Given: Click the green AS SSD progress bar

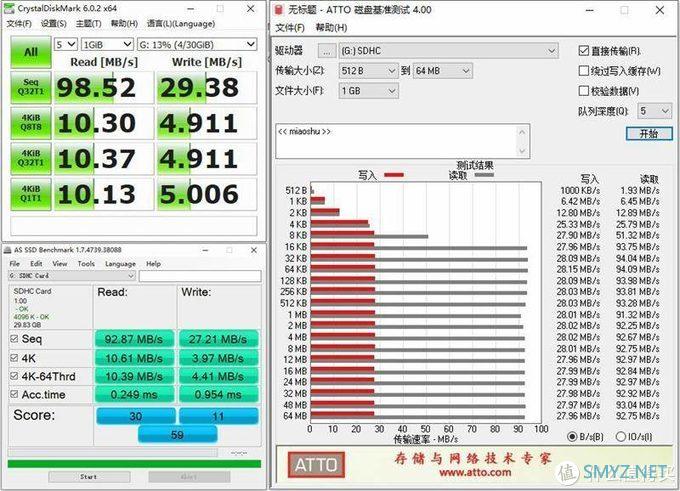Looking at the screenshot, I should pos(134,464).
